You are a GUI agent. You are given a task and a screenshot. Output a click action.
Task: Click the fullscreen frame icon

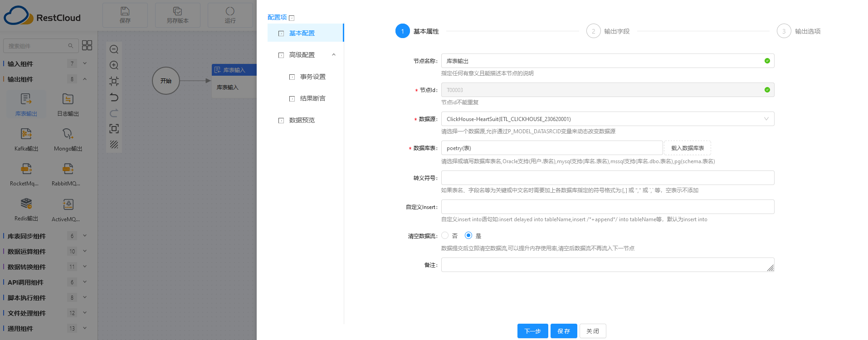[x=114, y=129]
